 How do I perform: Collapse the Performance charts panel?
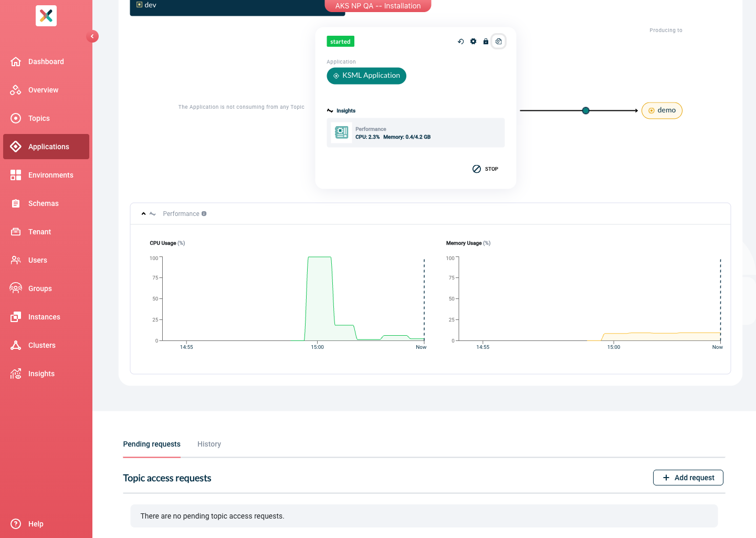pyautogui.click(x=143, y=213)
